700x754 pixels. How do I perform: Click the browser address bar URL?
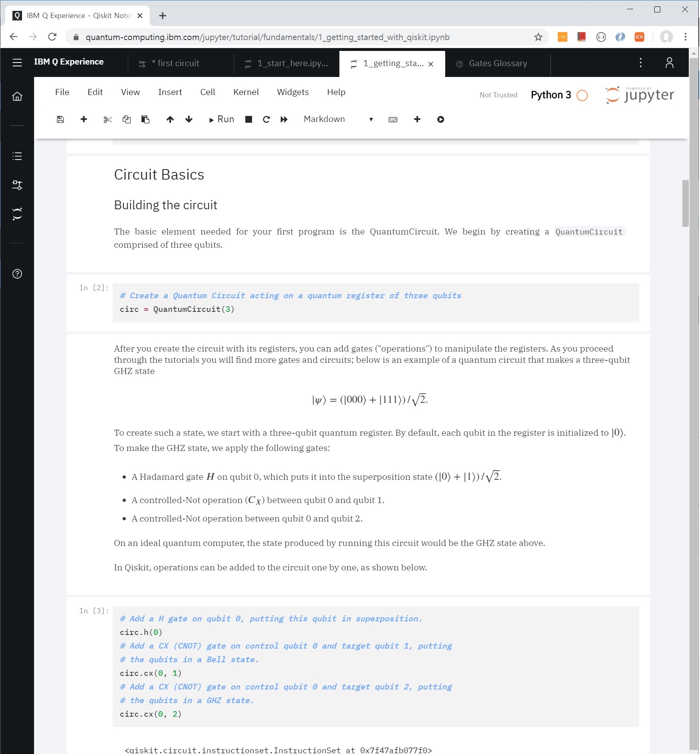267,37
